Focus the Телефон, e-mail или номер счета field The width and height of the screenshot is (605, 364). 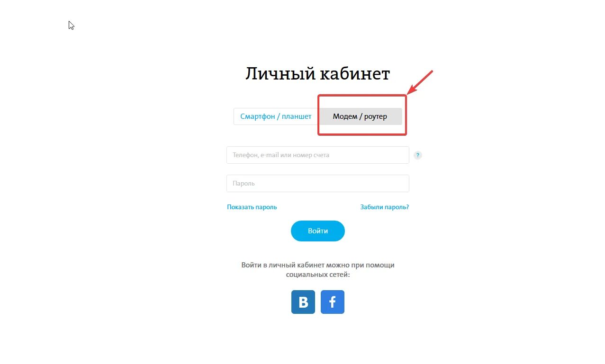pos(317,155)
